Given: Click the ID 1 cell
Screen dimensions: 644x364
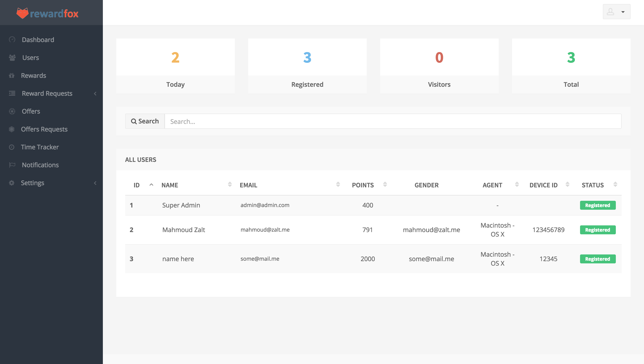Looking at the screenshot, I should coord(131,205).
